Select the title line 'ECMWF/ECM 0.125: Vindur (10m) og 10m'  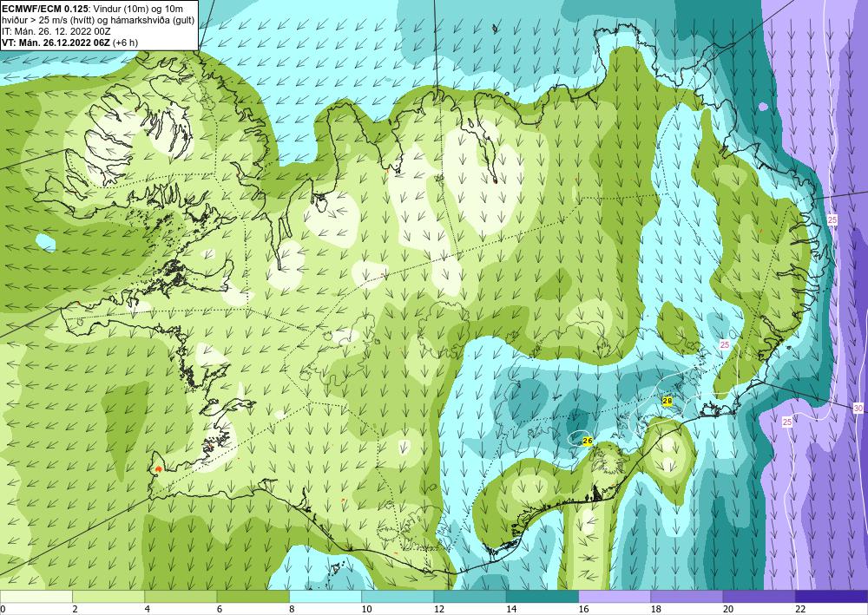pyautogui.click(x=93, y=9)
